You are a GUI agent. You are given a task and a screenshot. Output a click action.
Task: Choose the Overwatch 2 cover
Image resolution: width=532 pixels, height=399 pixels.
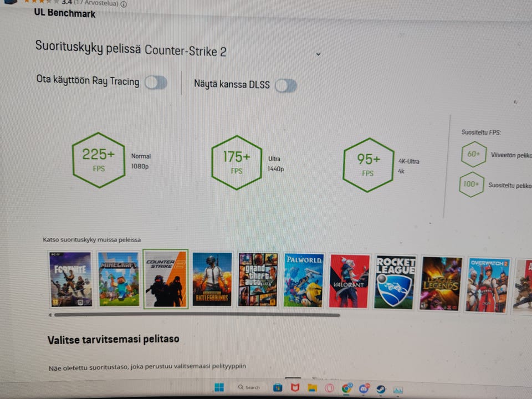[488, 285]
